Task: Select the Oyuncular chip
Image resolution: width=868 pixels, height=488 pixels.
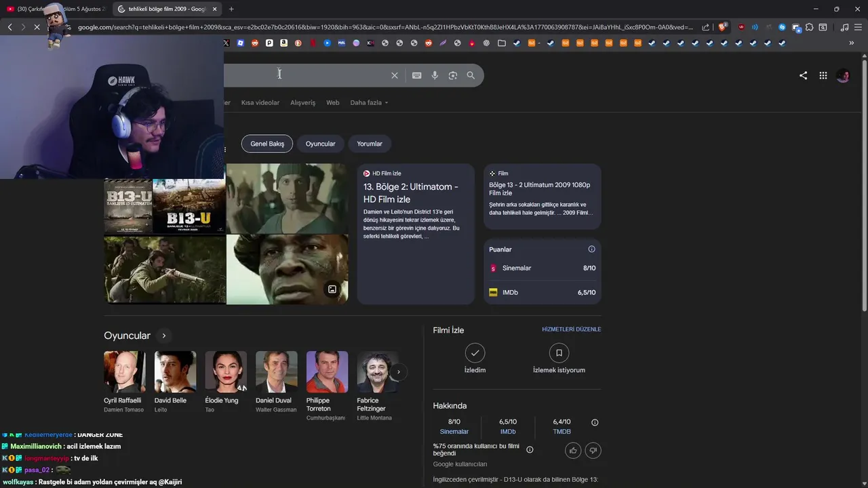Action: [x=320, y=144]
